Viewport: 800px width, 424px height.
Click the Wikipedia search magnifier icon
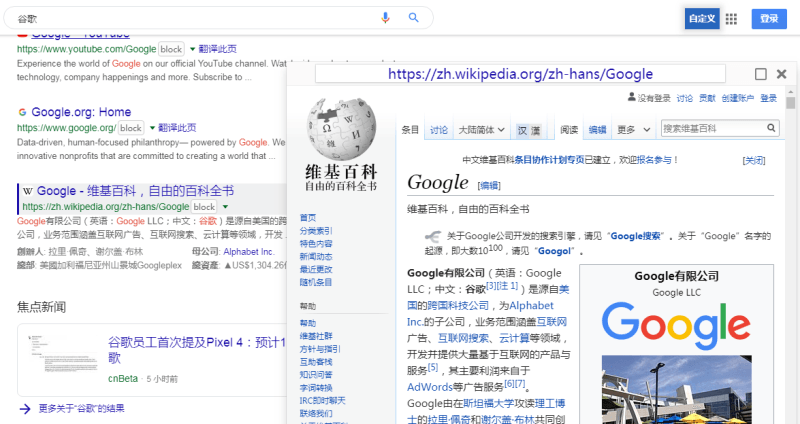pyautogui.click(x=771, y=128)
